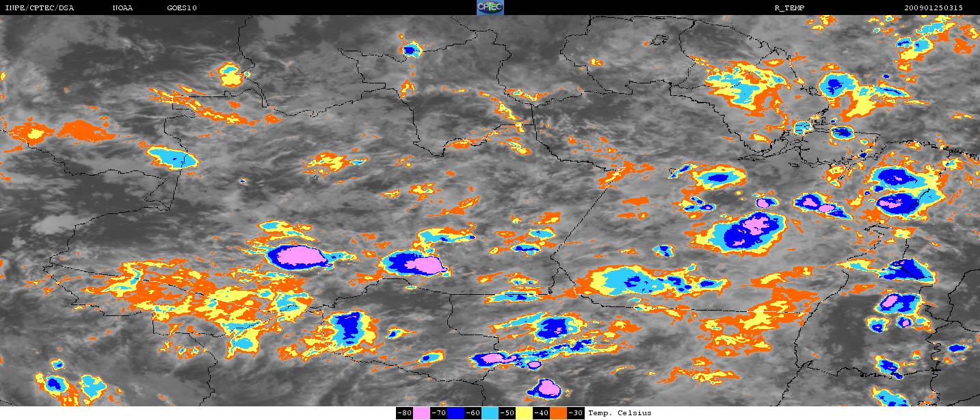The height and width of the screenshot is (420, 980).
Task: Click the -80 legend value
Action: click(x=404, y=413)
